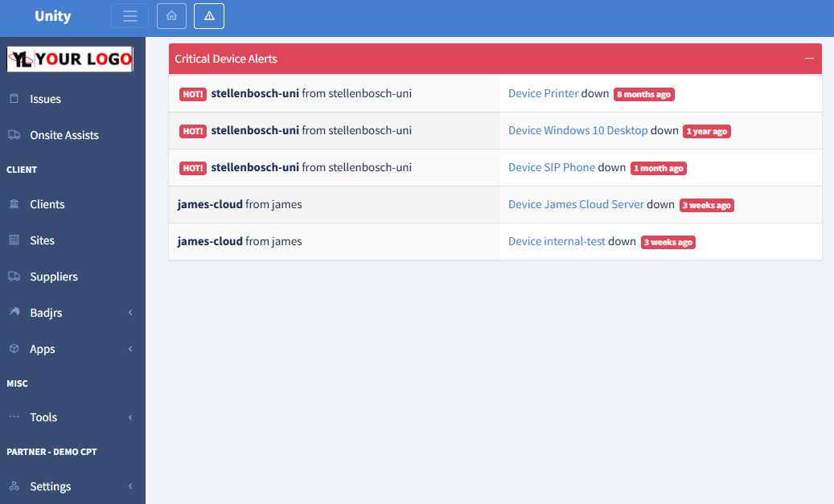This screenshot has width=834, height=504.
Task: Click the Settings boxes icon
Action: coord(14,486)
